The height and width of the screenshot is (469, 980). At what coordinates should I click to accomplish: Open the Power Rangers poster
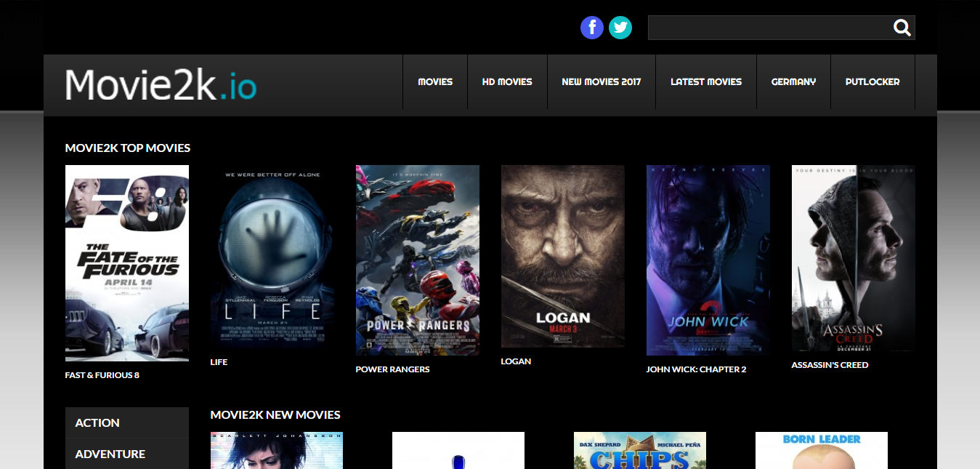coord(418,260)
